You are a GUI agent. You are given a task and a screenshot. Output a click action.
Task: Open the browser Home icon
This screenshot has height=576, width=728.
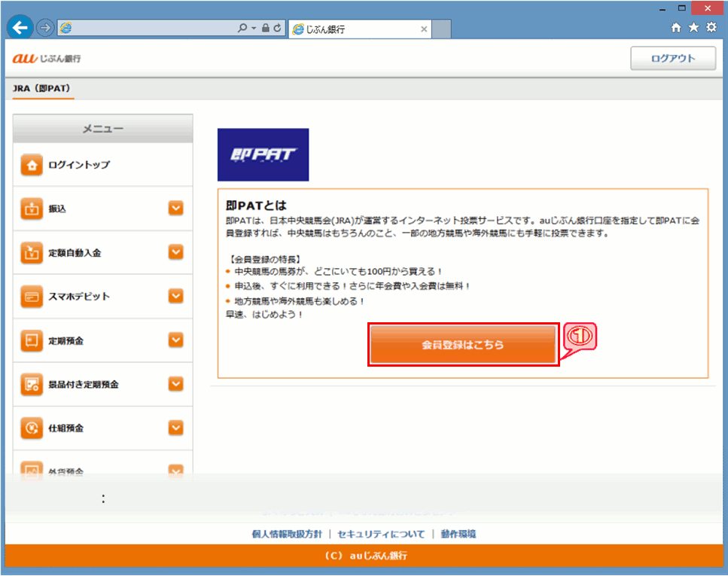point(676,28)
